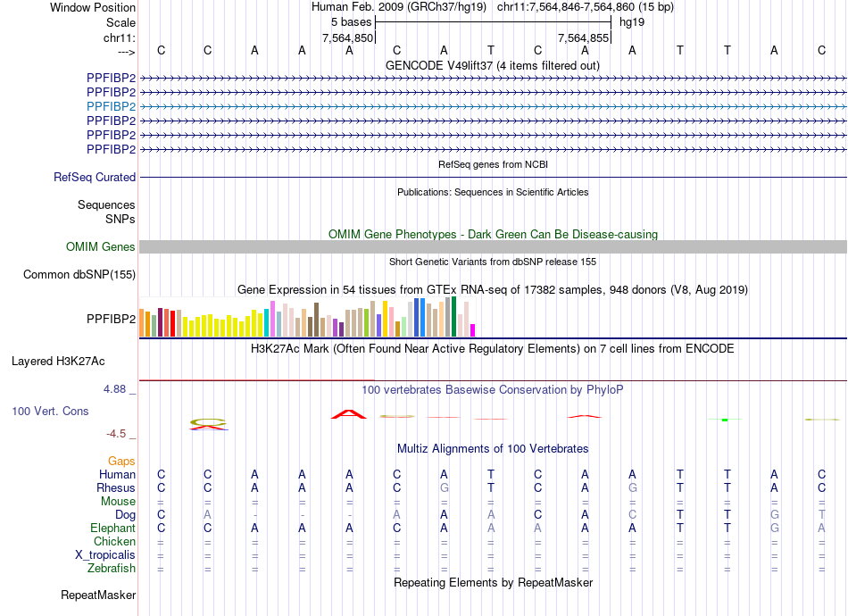This screenshot has height=616, width=848.
Task: Click the hg19 label beside the scale bar
Action: (632, 22)
